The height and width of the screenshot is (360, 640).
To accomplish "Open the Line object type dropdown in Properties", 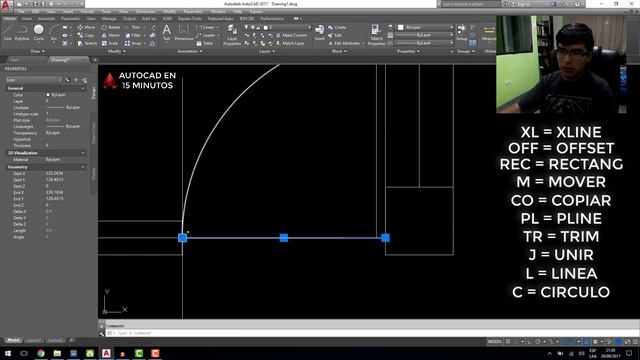I will [34, 80].
